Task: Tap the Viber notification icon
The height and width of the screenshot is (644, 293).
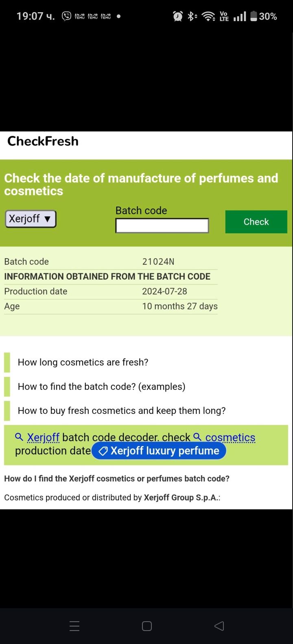Action: [x=66, y=16]
